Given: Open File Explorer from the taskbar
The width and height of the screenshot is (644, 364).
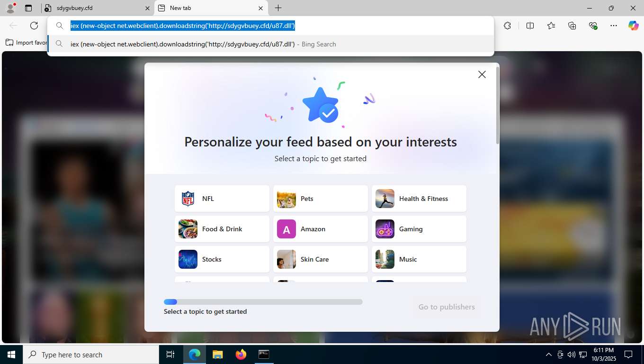Looking at the screenshot, I should point(217,355).
